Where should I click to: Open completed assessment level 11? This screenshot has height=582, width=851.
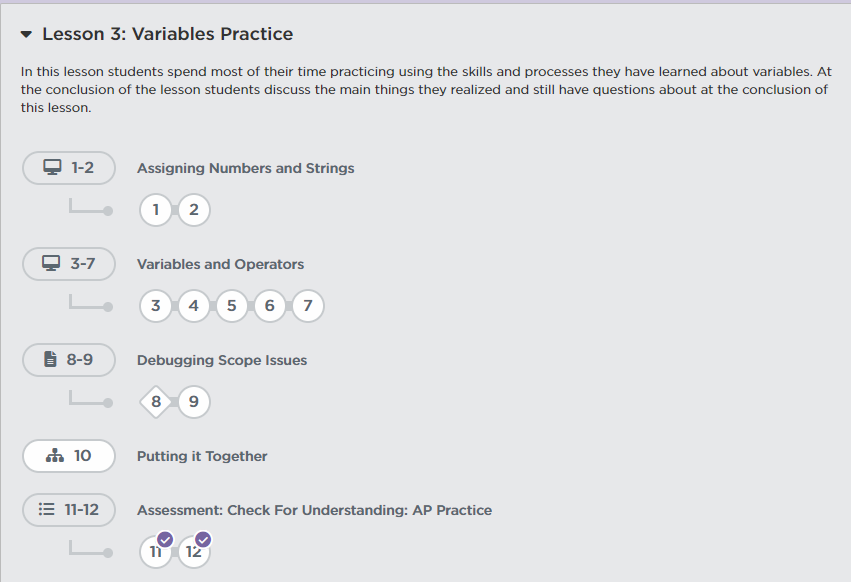(156, 552)
